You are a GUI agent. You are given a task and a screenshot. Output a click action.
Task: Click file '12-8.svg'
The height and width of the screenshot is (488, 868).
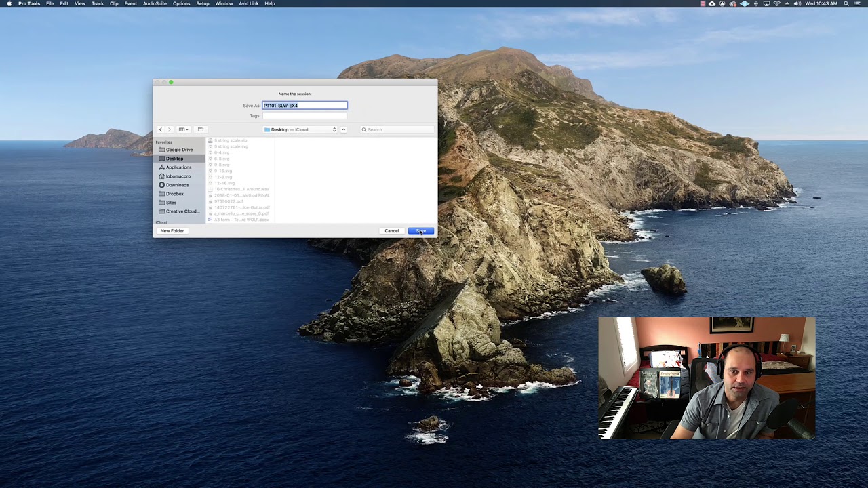tap(223, 177)
